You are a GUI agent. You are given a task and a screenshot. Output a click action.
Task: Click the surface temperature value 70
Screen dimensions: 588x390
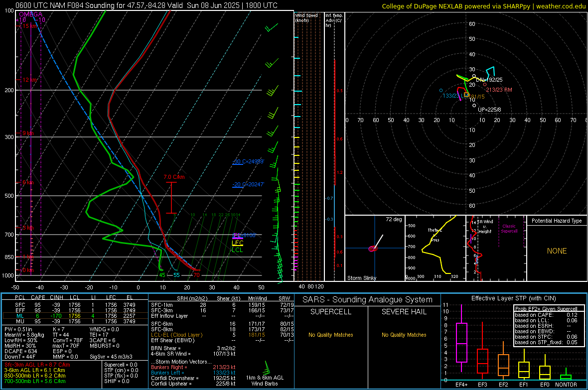(196, 275)
